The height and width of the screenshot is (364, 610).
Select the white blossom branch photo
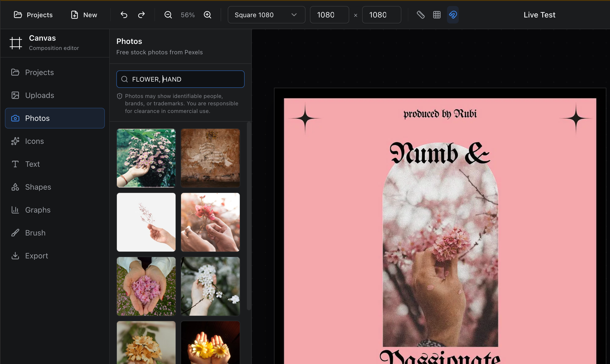210,286
